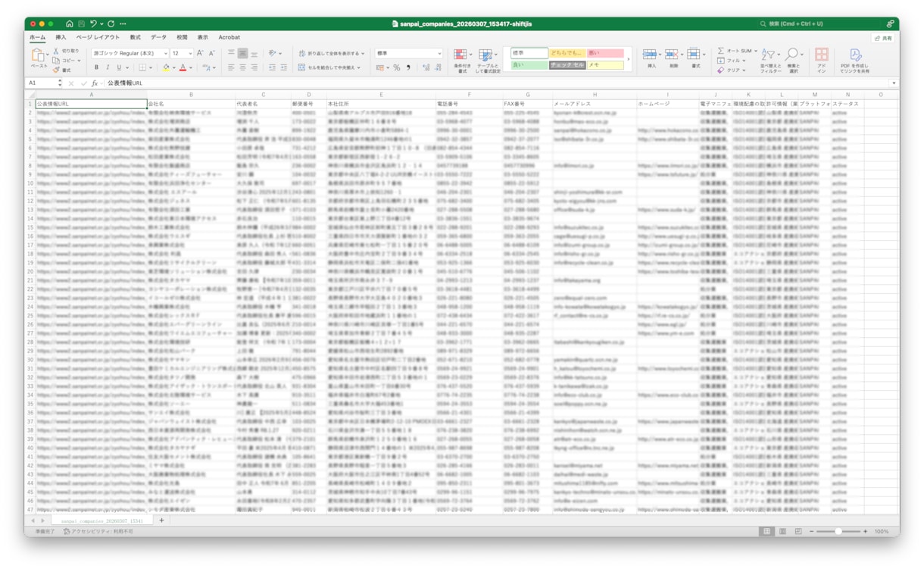924x569 pixels.
Task: Open the 挿入 ribbon tab
Action: (x=61, y=37)
